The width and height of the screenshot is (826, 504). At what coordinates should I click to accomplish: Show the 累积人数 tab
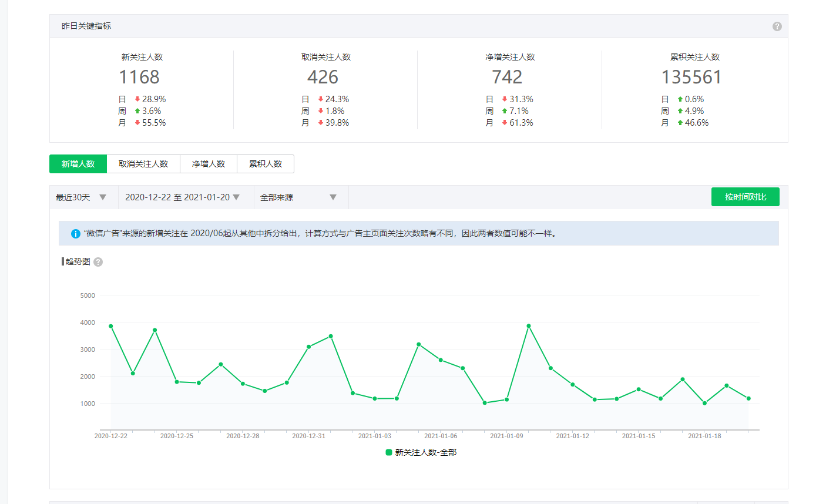pos(266,164)
